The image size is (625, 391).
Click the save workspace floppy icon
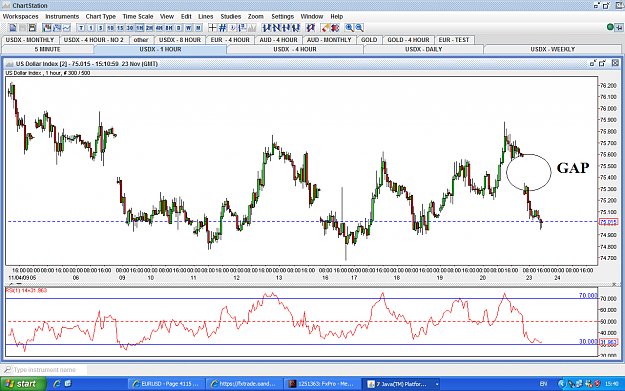(32, 28)
